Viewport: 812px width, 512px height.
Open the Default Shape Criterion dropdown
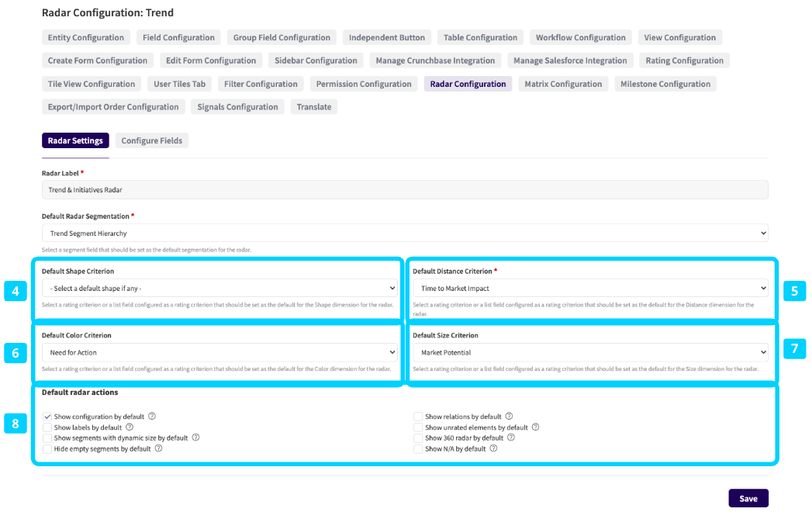coord(219,289)
